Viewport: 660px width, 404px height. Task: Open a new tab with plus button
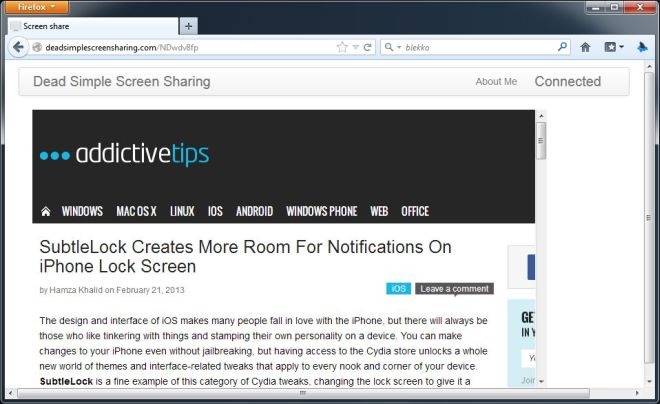click(x=188, y=26)
